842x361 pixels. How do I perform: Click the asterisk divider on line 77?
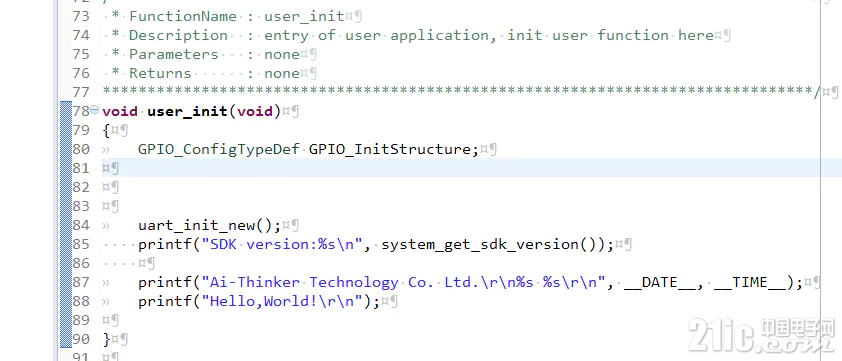[461, 92]
